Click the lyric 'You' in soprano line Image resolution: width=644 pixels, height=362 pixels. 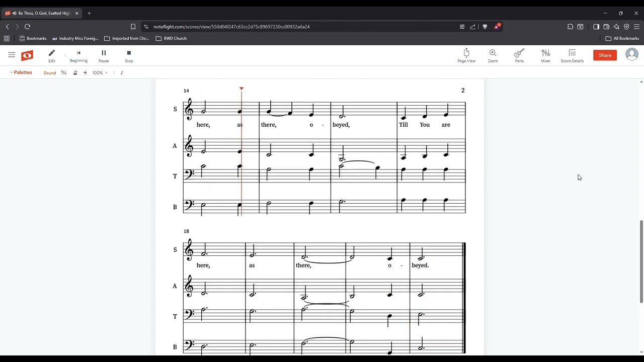pos(425,125)
